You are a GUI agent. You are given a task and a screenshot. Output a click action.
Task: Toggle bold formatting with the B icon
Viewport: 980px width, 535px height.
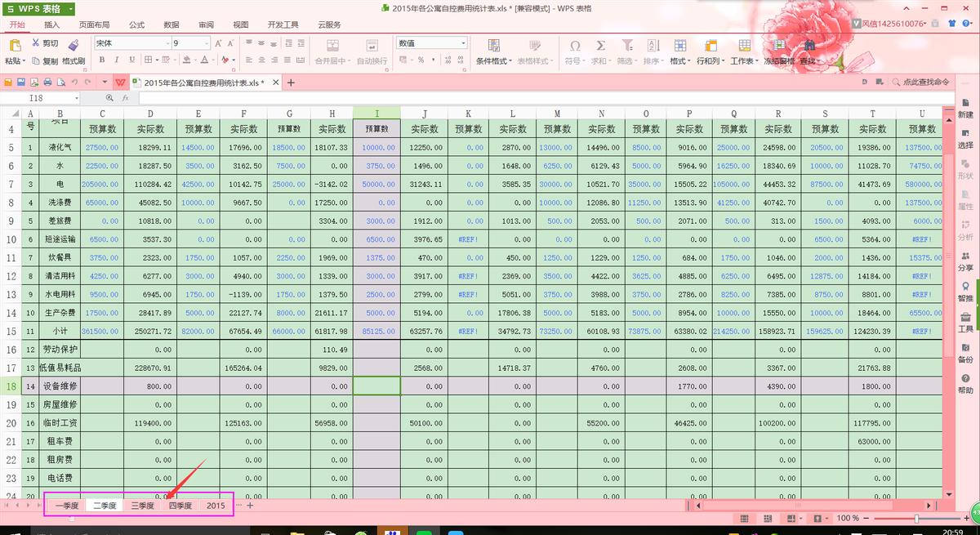(102, 60)
